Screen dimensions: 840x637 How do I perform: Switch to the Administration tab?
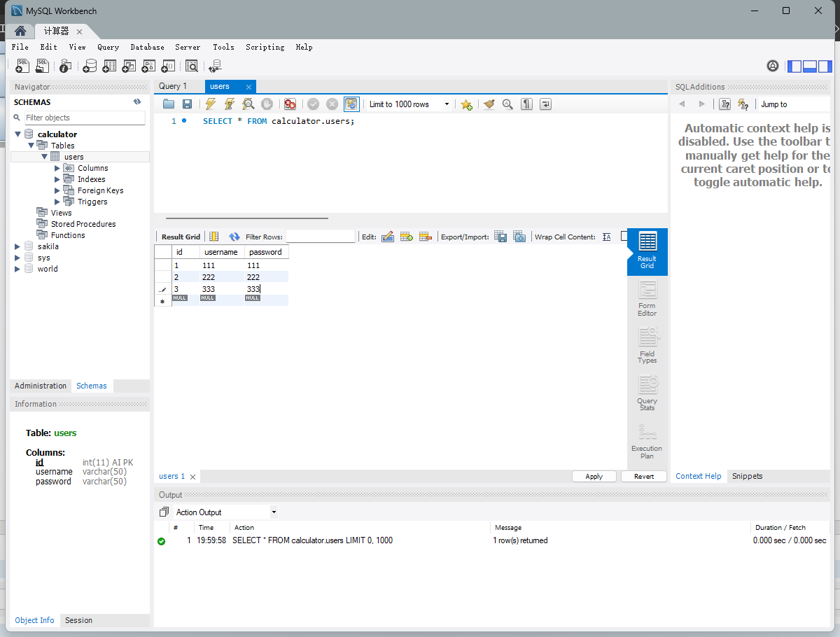(x=41, y=386)
